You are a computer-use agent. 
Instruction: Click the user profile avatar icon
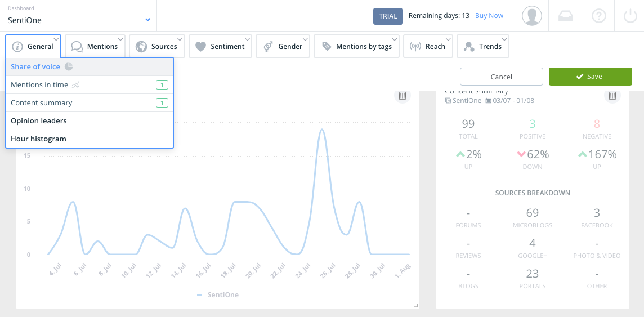point(531,16)
